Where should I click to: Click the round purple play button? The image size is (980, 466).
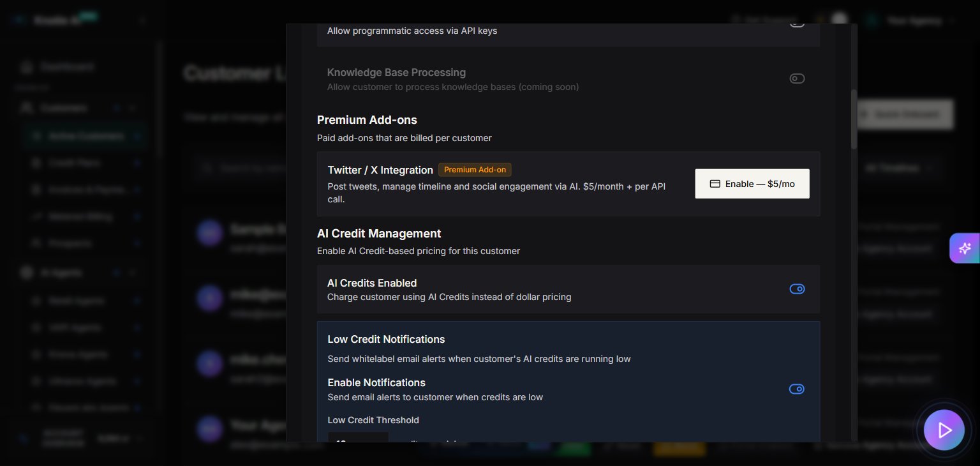[944, 430]
